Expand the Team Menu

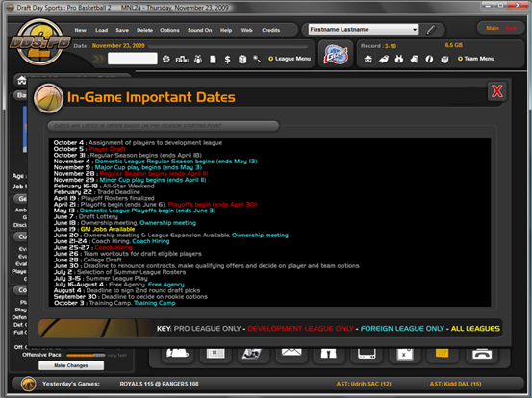coord(475,59)
